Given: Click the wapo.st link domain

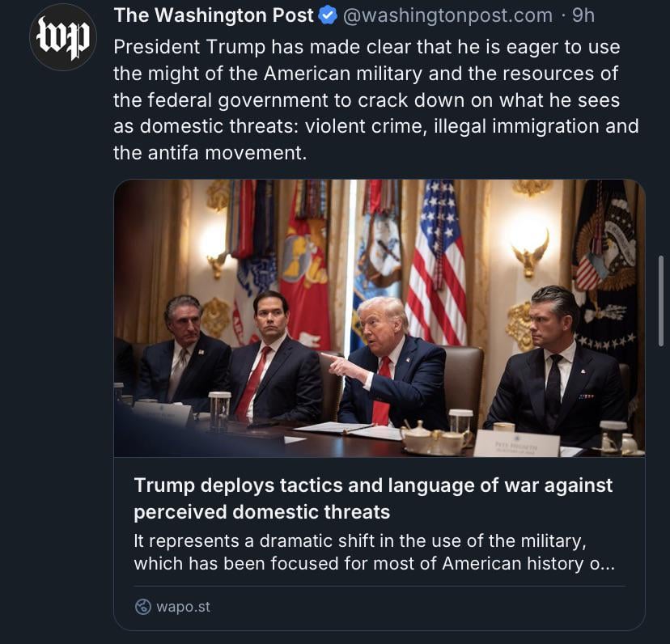Looking at the screenshot, I should pyautogui.click(x=183, y=607).
